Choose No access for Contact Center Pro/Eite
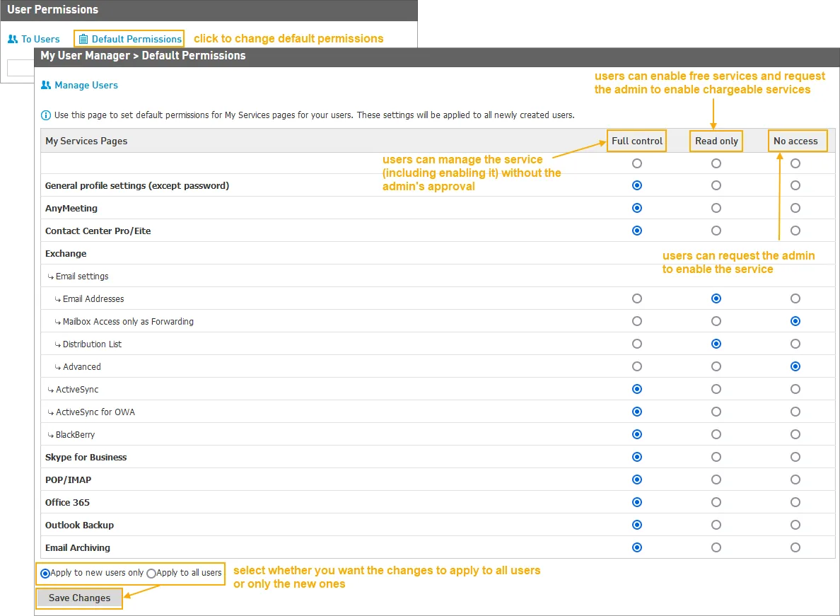 [x=795, y=231]
